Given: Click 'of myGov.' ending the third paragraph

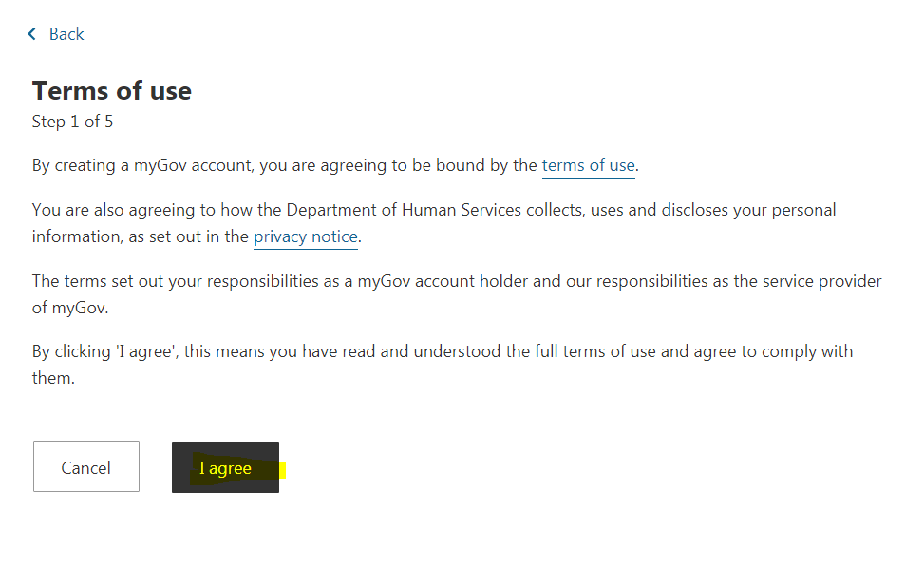Looking at the screenshot, I should (x=70, y=309).
